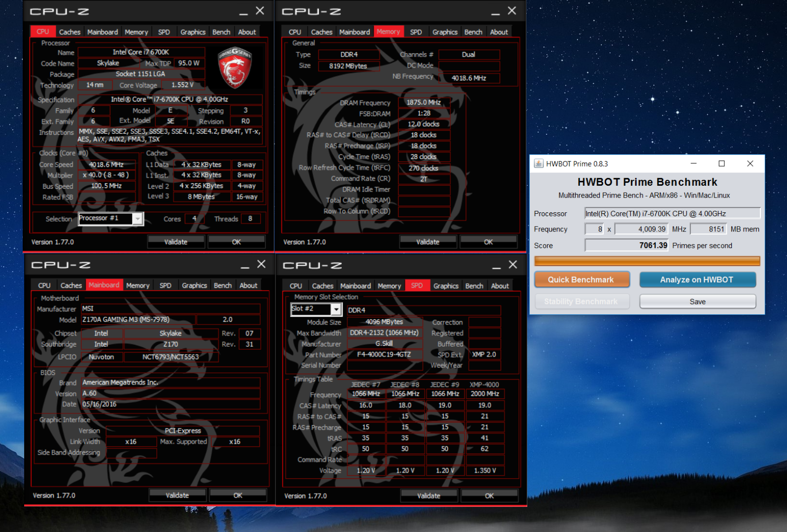This screenshot has height=532, width=787.
Task: Switch to CPU tab in Mainboard window
Action: point(44,286)
